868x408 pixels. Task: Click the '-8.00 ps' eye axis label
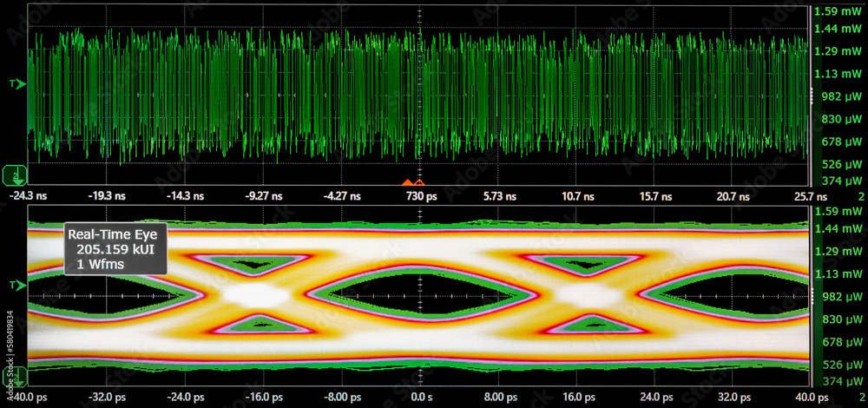pos(342,398)
